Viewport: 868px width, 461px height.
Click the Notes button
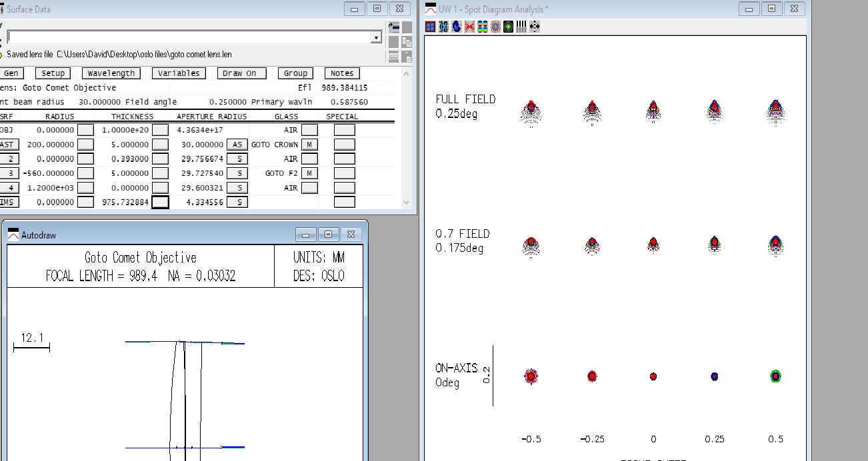(x=342, y=73)
